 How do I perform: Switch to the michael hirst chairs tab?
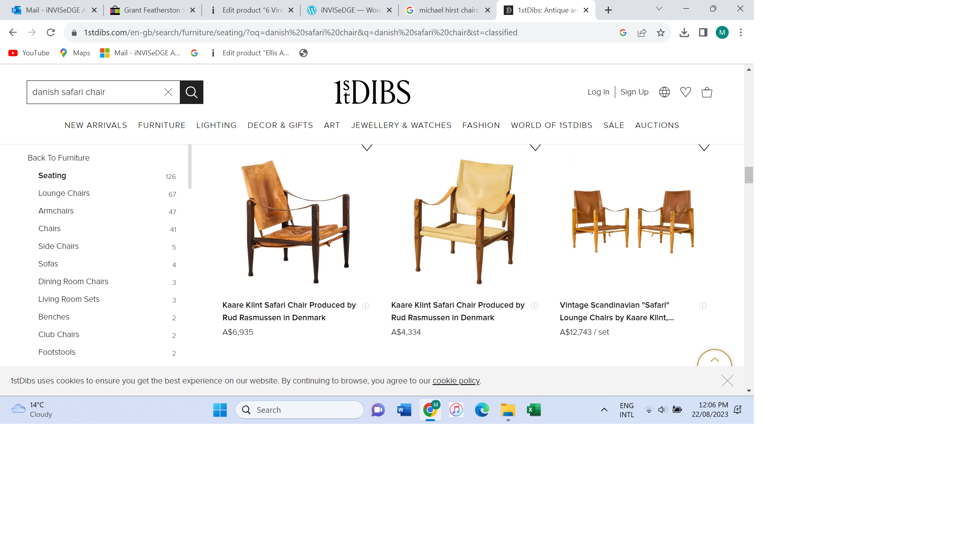tap(448, 10)
